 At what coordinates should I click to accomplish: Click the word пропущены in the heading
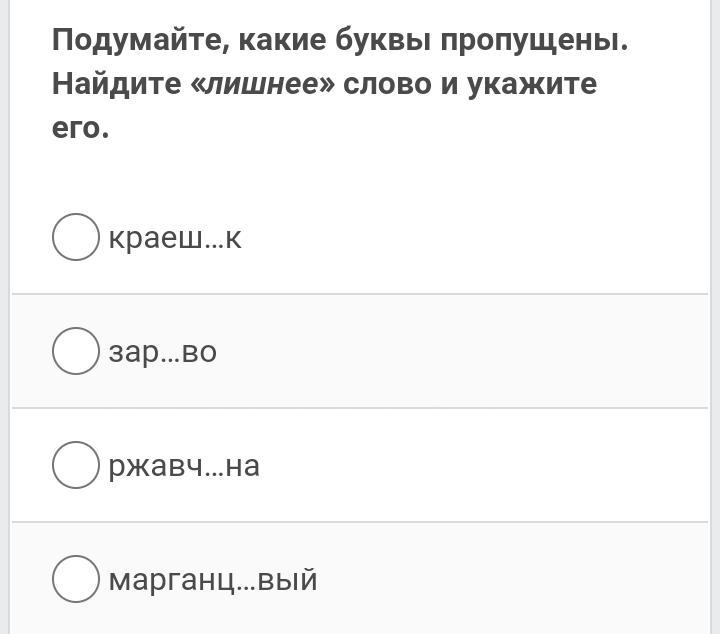pyautogui.click(x=534, y=41)
